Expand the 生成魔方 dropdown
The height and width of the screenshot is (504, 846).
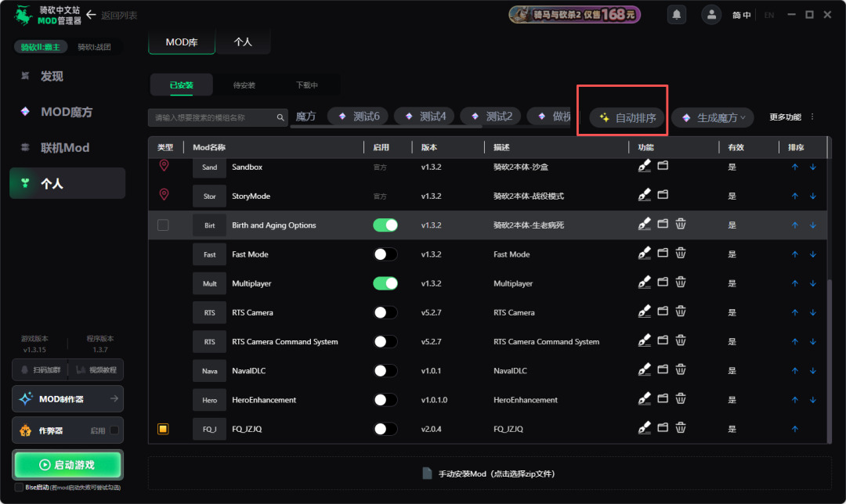[x=713, y=117]
